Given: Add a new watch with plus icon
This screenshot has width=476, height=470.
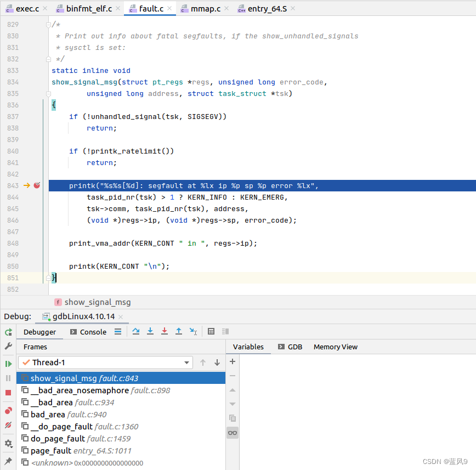Looking at the screenshot, I should pos(233,361).
